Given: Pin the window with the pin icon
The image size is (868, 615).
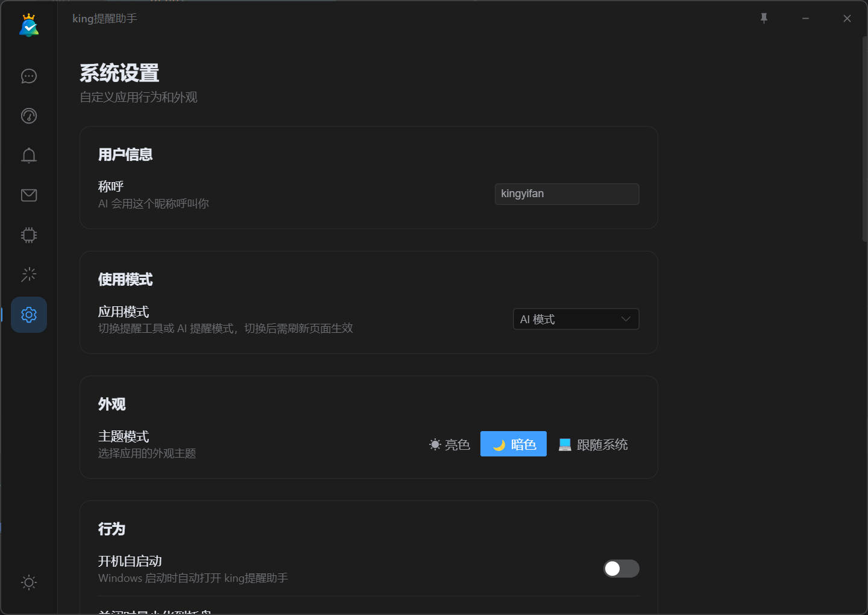Looking at the screenshot, I should pyautogui.click(x=764, y=18).
